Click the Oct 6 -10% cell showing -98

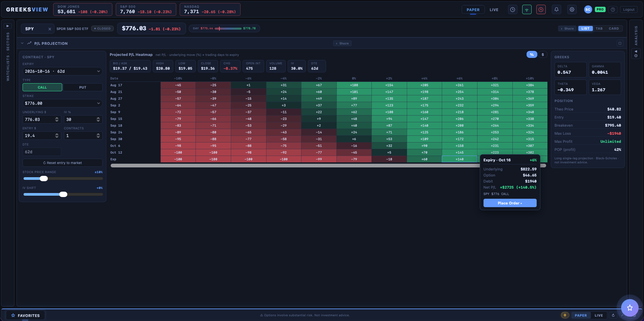point(178,146)
